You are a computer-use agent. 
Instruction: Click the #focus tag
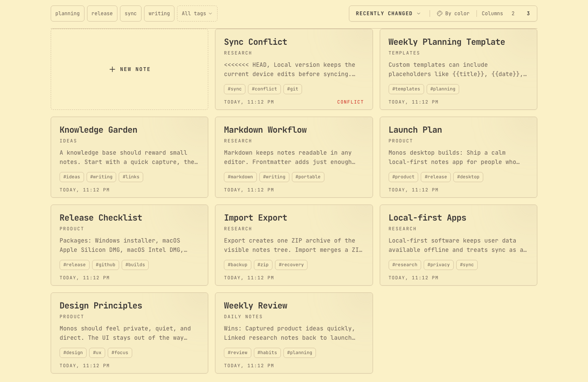(120, 353)
